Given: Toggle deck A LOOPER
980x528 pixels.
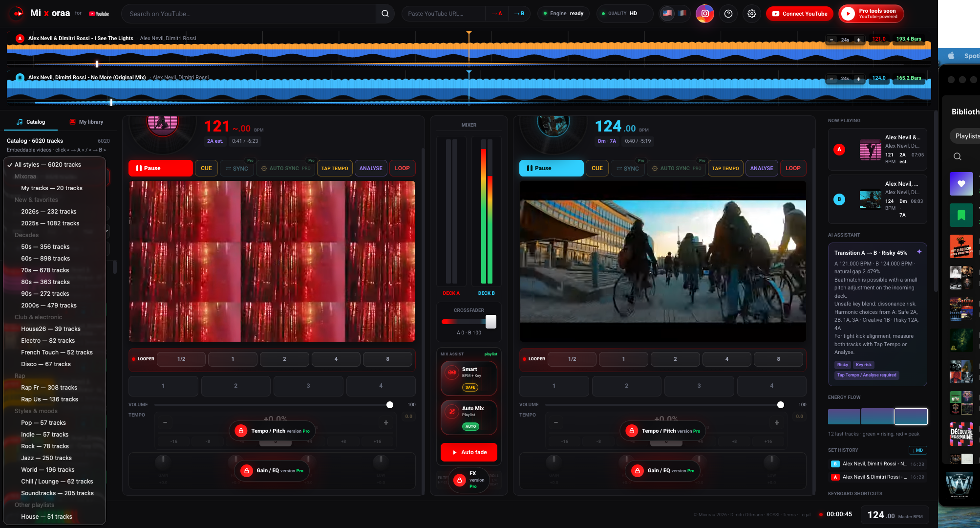Looking at the screenshot, I should tap(143, 359).
